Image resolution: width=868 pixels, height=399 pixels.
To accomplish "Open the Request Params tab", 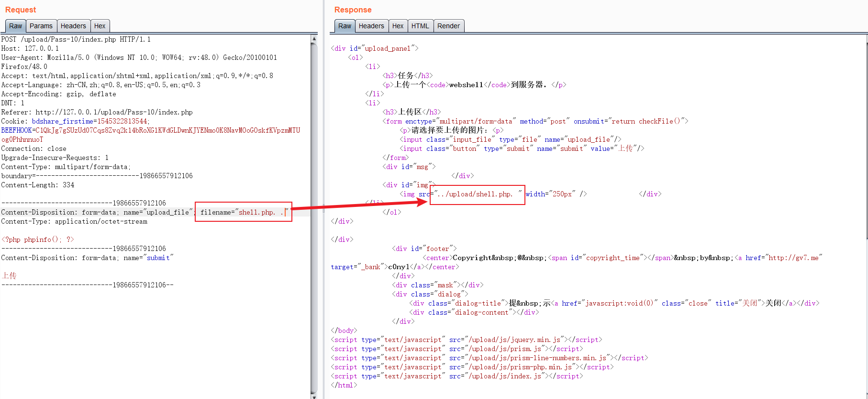I will 41,26.
